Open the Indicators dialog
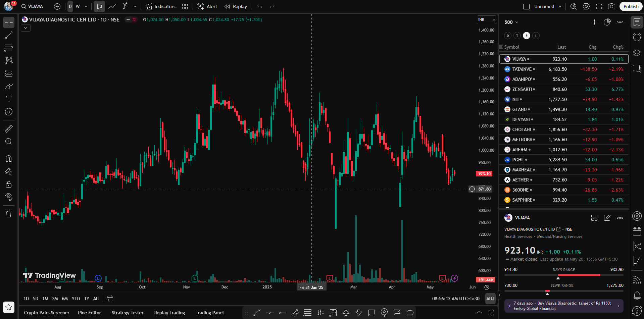644x319 pixels. tap(160, 6)
